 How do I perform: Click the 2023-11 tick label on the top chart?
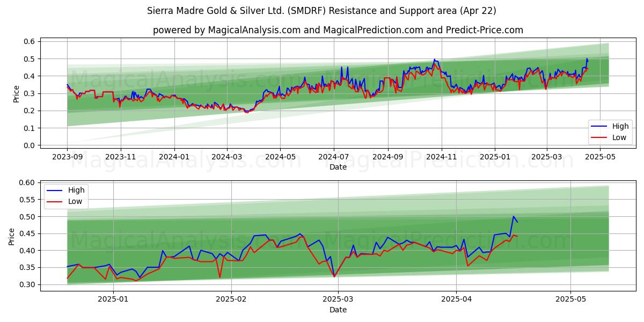coord(120,157)
